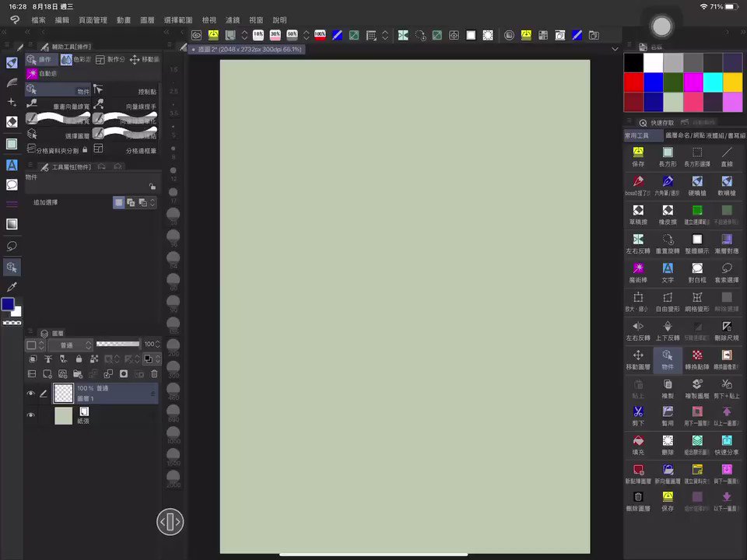The height and width of the screenshot is (560, 747).
Task: Select the eyedropper tool in left toolbar
Action: 12,287
